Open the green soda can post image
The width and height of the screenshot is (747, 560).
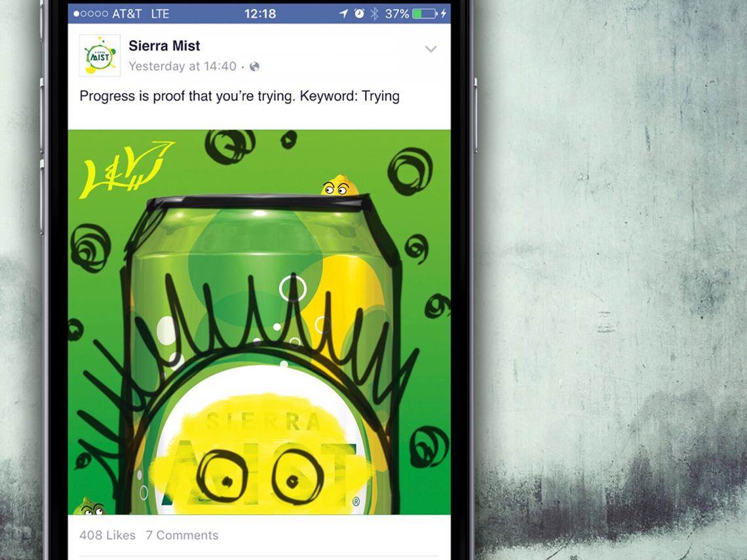[x=259, y=322]
